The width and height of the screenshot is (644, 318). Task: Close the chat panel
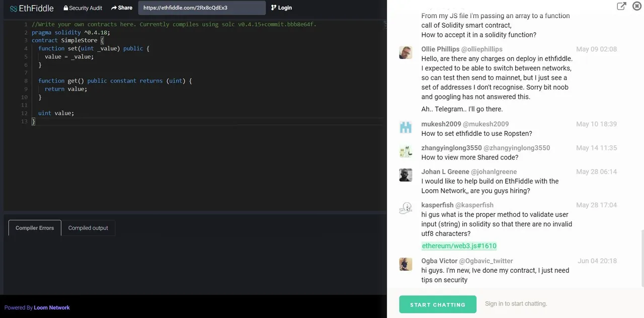pyautogui.click(x=637, y=6)
